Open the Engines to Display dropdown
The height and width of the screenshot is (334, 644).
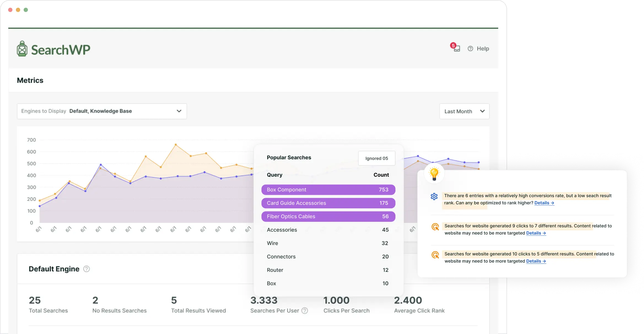tap(102, 111)
